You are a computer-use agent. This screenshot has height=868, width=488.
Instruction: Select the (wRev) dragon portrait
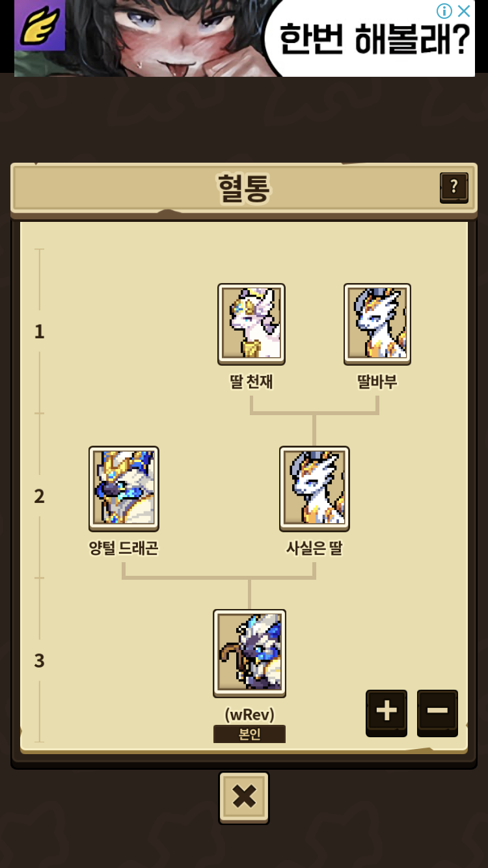(249, 653)
